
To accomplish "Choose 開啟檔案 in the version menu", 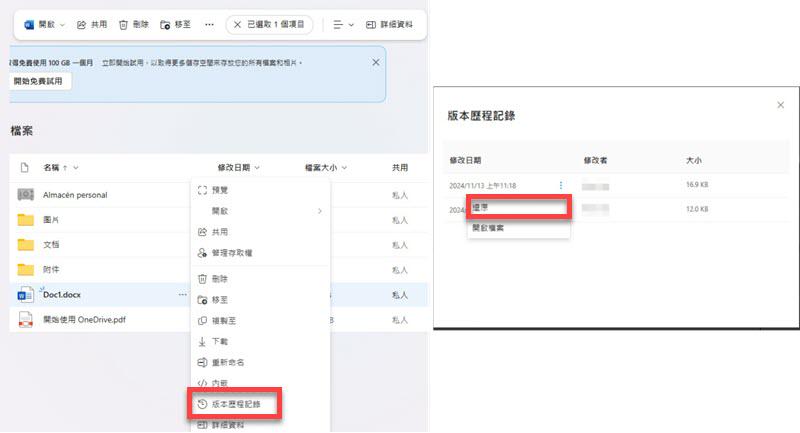I will coord(488,228).
